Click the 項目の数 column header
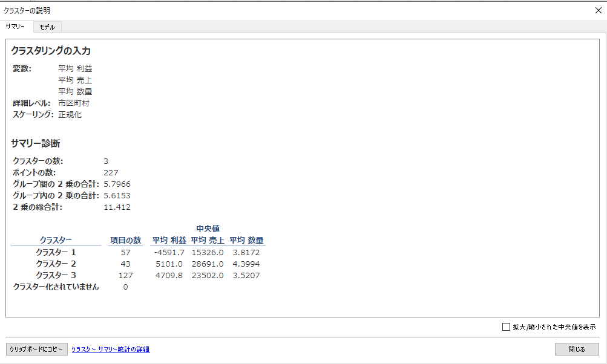The width and height of the screenshot is (607, 364). click(x=125, y=241)
